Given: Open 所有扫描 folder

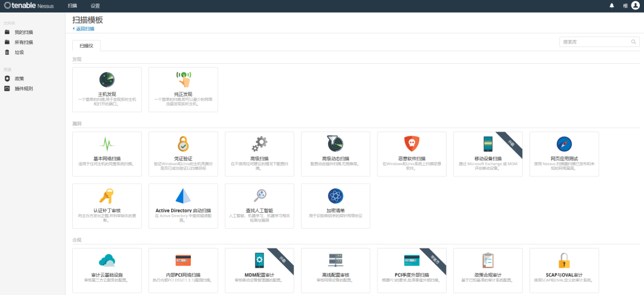Looking at the screenshot, I should point(24,42).
